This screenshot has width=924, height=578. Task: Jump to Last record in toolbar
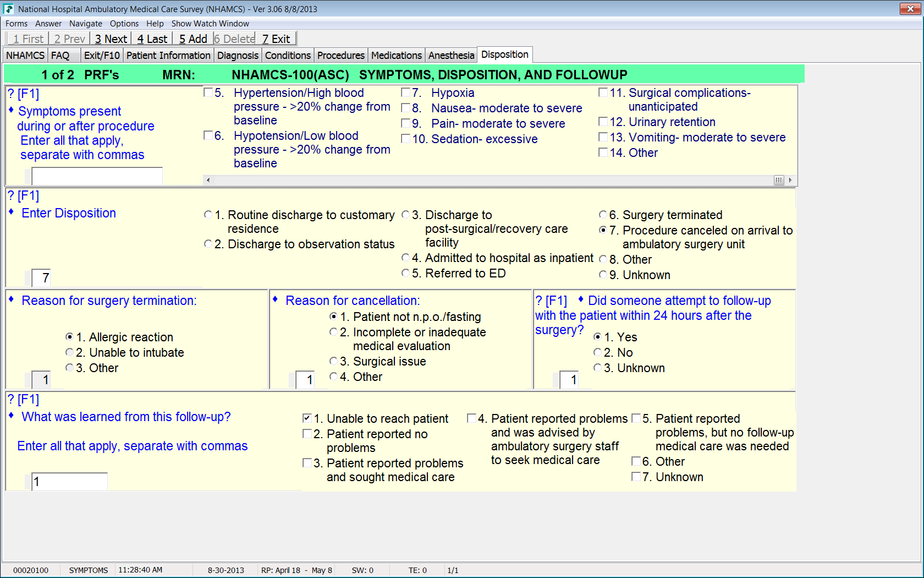(152, 39)
